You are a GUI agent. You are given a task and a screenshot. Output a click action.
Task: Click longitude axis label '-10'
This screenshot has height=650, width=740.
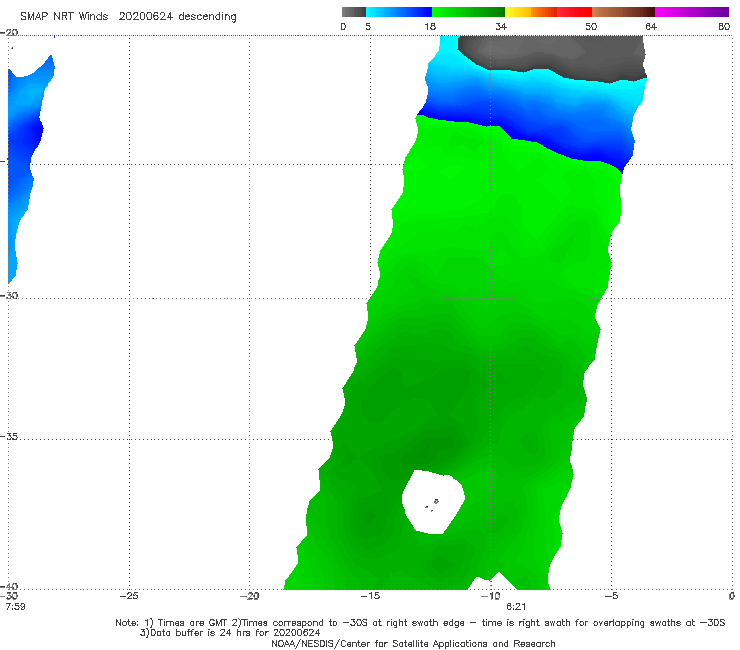[x=491, y=596]
